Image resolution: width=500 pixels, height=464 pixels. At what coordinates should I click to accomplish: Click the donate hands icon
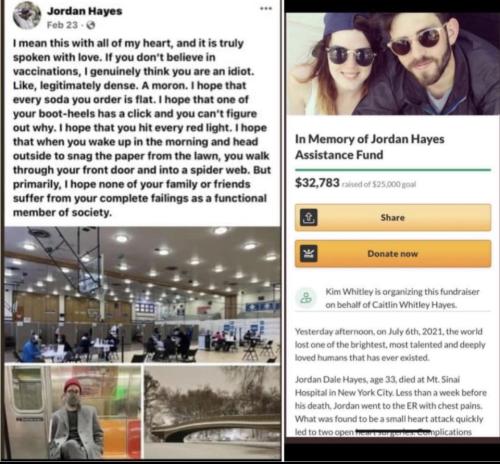pos(308,254)
